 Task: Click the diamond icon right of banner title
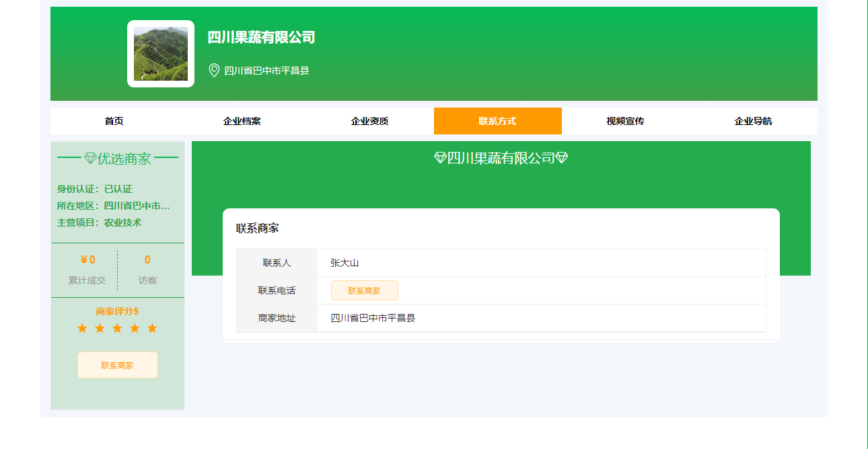(x=562, y=158)
